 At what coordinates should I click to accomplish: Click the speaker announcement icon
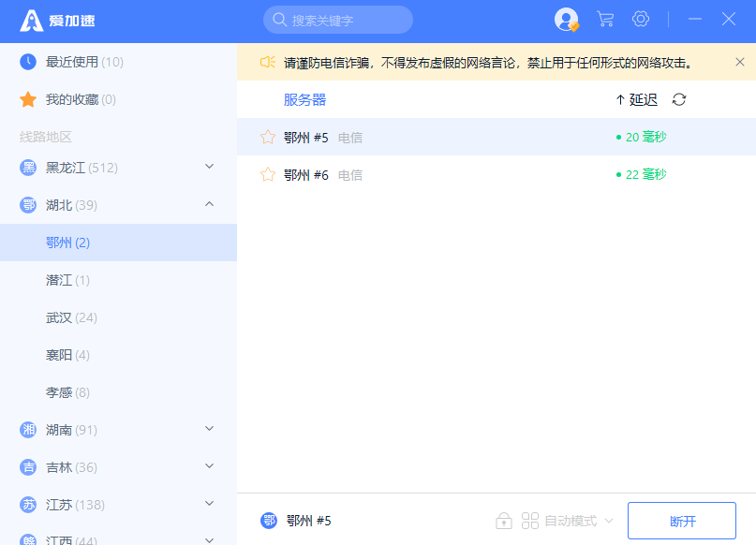click(267, 63)
